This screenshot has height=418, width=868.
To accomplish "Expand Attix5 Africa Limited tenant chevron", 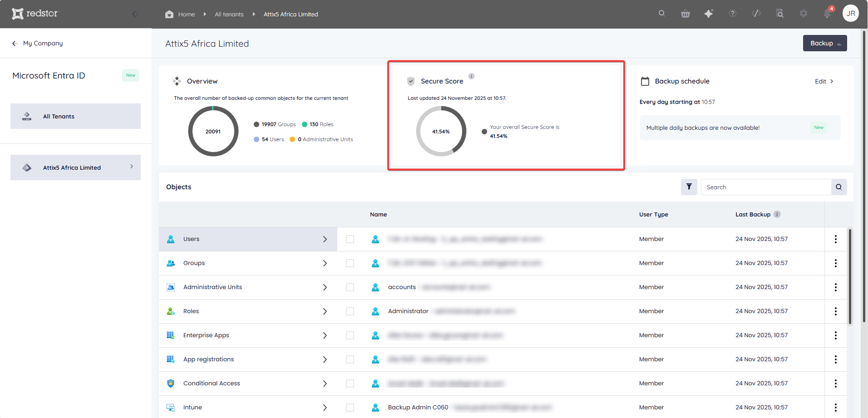I will [x=132, y=167].
